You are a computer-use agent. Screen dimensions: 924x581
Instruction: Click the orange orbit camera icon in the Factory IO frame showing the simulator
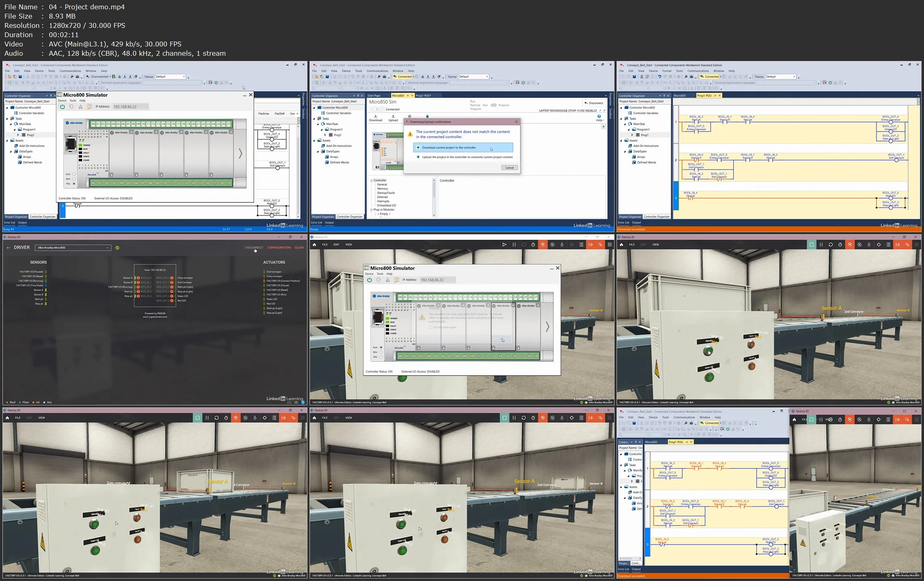click(x=543, y=245)
